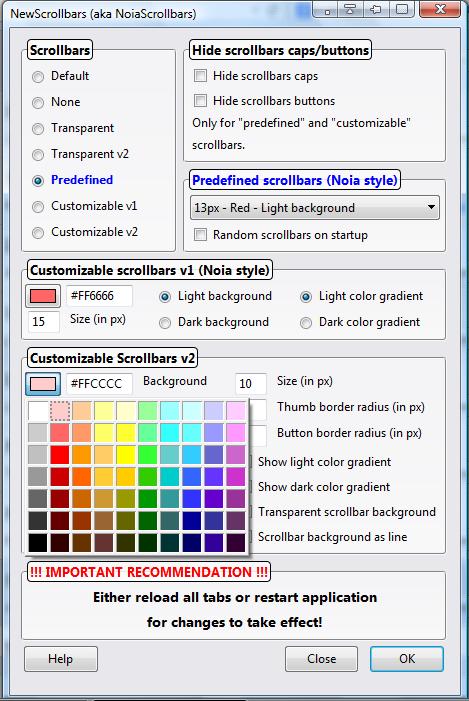Open the predefined scrollbars style dropdown

pyautogui.click(x=315, y=207)
